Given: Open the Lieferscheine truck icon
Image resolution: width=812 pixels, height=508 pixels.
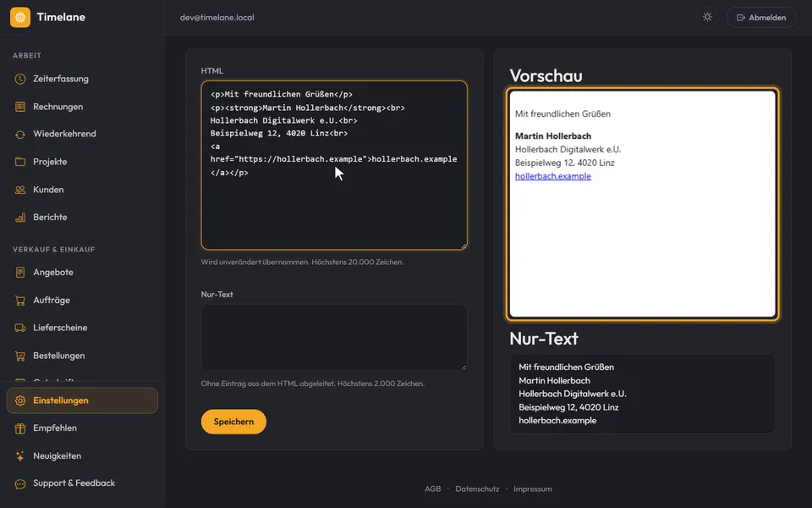Looking at the screenshot, I should [x=20, y=328].
